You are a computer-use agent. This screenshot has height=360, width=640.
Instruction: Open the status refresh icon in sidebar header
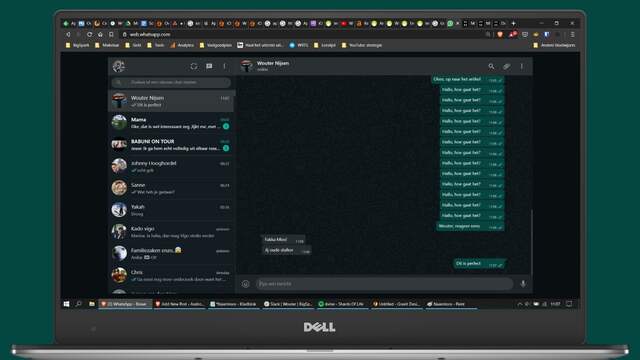(194, 66)
